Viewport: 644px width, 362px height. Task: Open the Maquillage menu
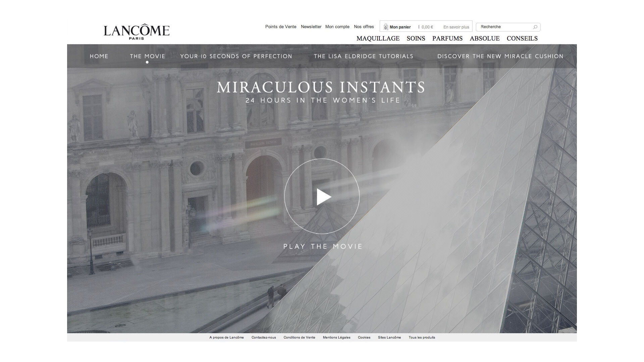click(378, 39)
